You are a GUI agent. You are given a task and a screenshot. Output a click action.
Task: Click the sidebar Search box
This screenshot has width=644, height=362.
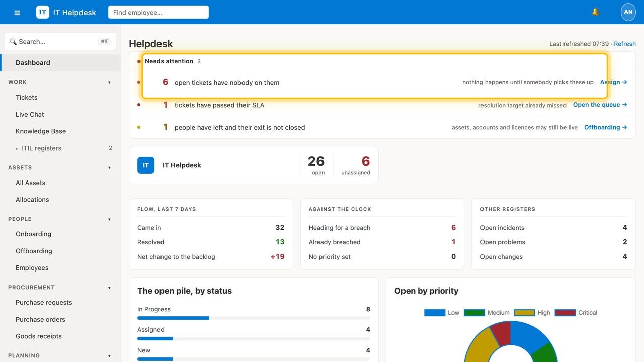click(60, 42)
